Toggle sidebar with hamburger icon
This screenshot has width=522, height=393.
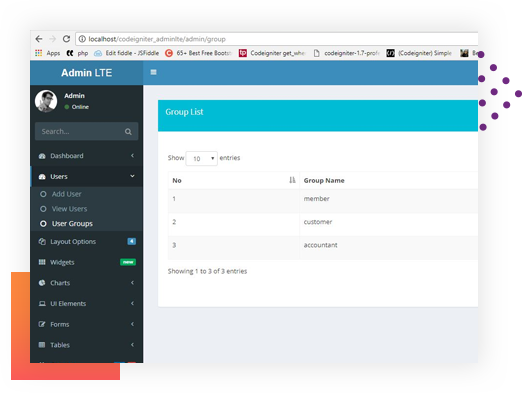click(153, 72)
